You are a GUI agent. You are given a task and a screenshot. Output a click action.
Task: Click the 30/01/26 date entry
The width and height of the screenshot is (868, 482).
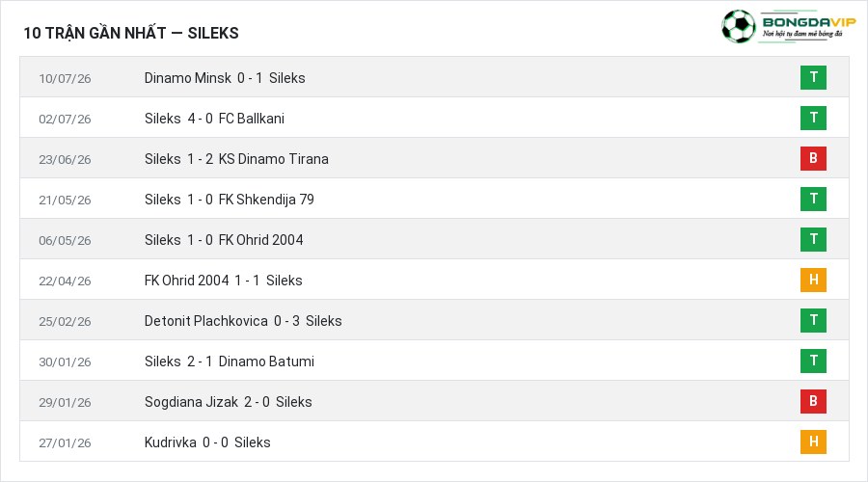[65, 361]
